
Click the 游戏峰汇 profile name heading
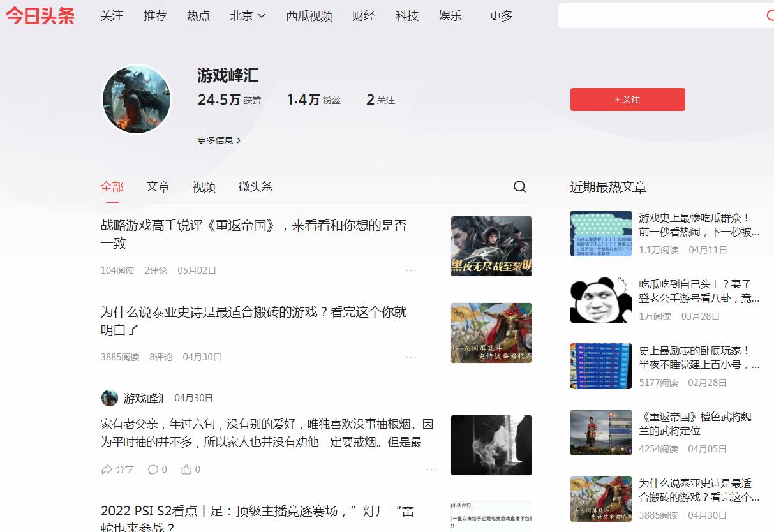tap(228, 75)
